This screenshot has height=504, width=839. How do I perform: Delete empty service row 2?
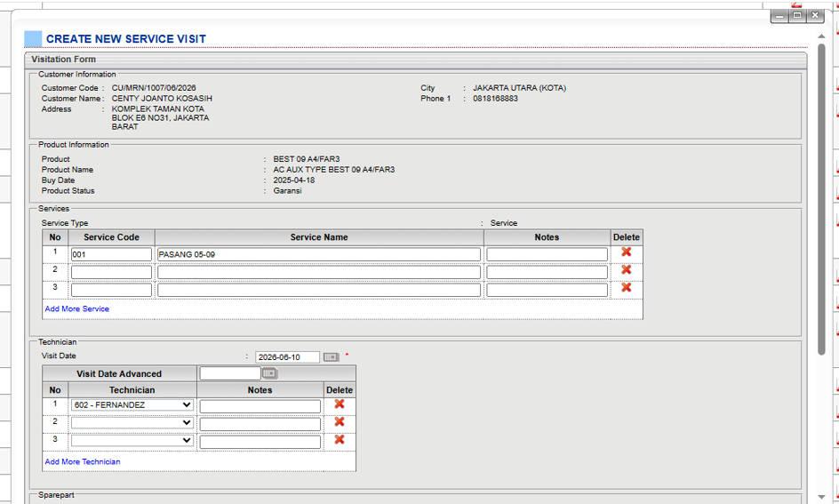tap(626, 269)
